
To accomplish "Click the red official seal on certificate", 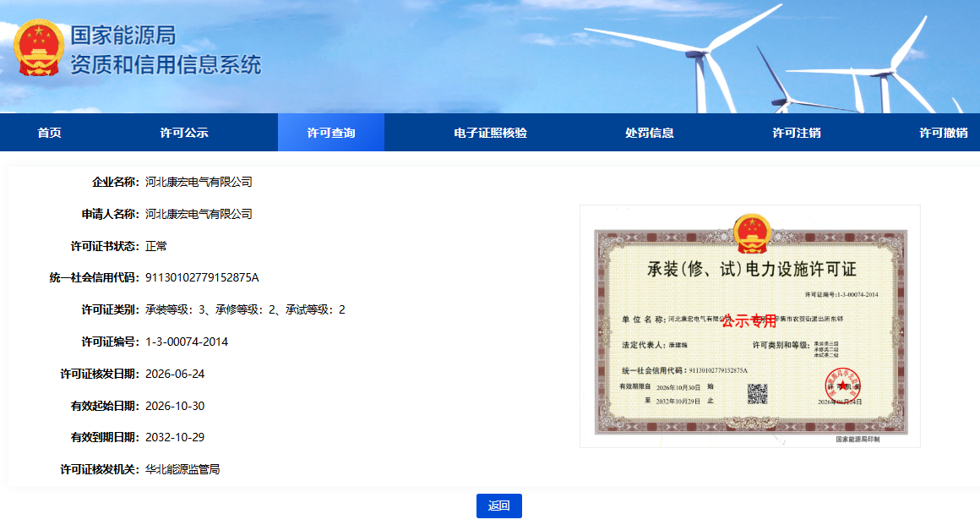I will coord(842,386).
